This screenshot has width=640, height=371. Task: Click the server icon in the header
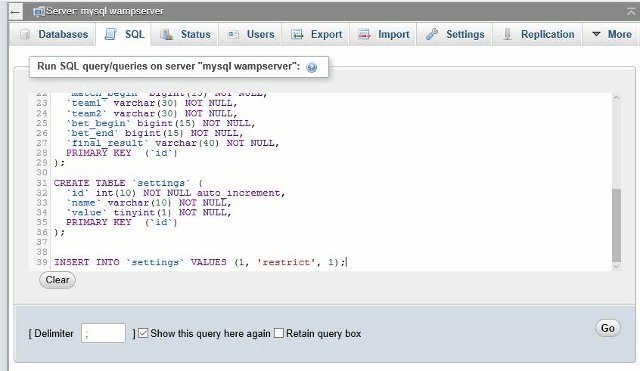click(39, 12)
